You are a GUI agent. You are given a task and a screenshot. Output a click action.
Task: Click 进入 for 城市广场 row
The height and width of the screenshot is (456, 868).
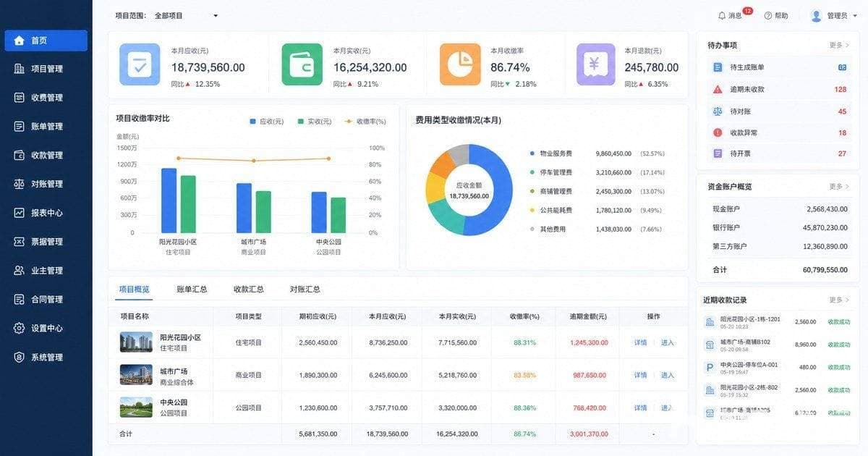(667, 375)
